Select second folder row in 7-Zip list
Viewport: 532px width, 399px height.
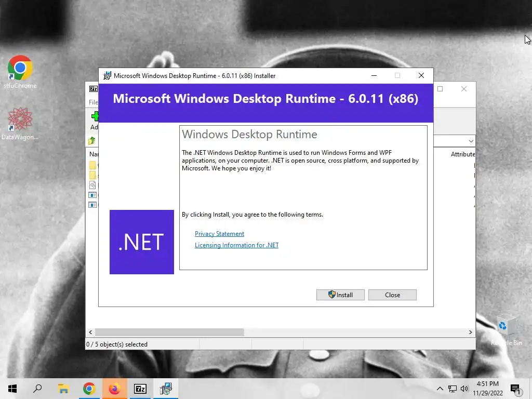pyautogui.click(x=92, y=175)
